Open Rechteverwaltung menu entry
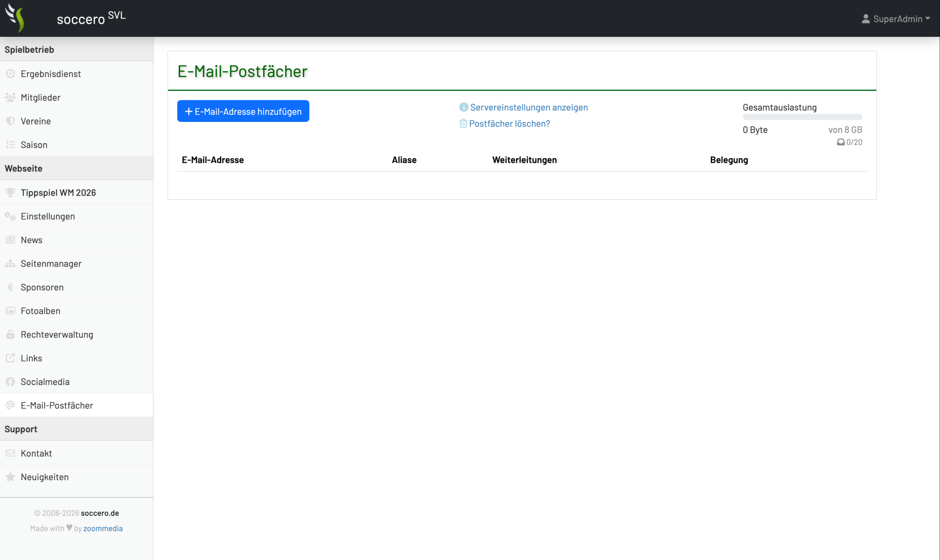This screenshot has height=560, width=940. 77,334
